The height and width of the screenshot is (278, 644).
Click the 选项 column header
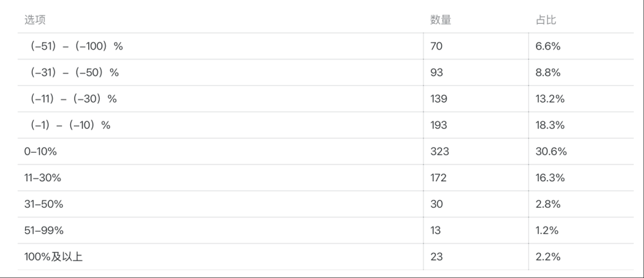[35, 20]
